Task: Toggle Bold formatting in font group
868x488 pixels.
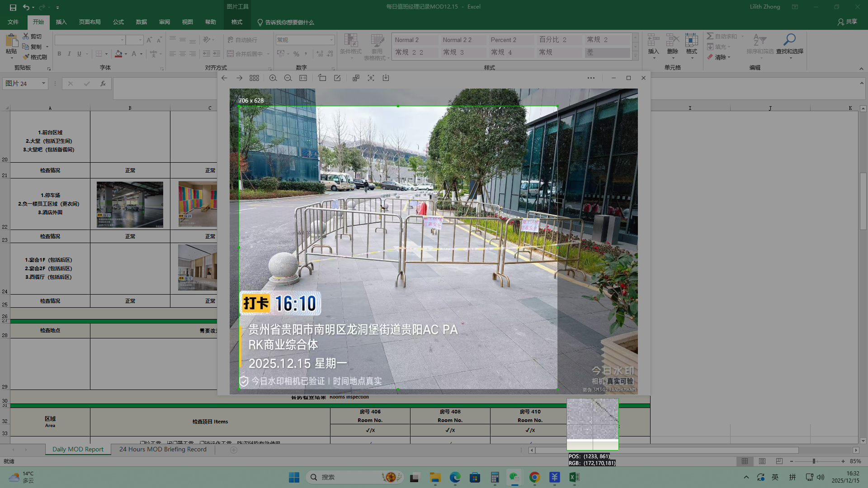Action: 59,54
